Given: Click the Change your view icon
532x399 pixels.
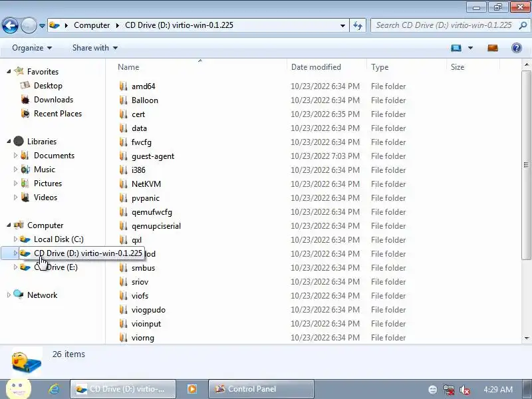Looking at the screenshot, I should [x=456, y=48].
